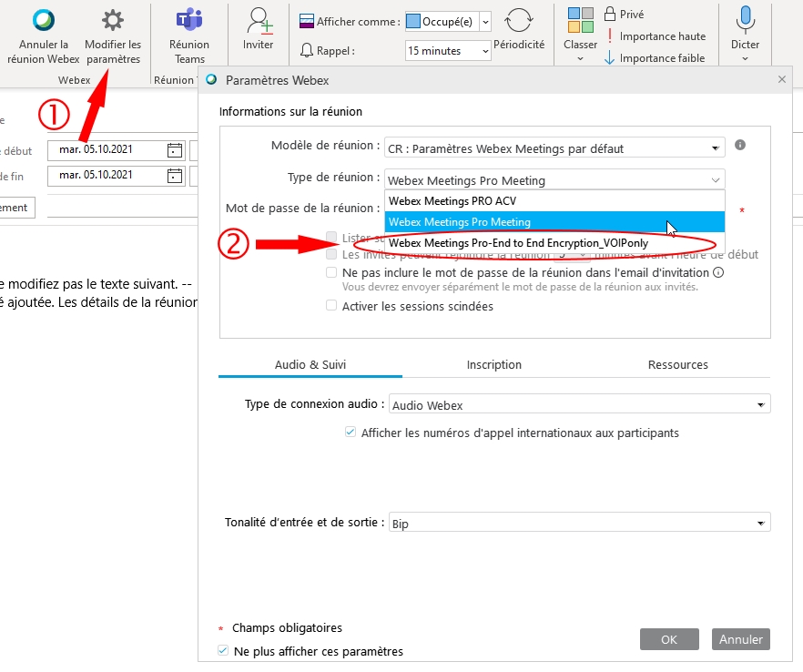Uncheck Afficher les numéros d'appel internationaux

coord(351,433)
